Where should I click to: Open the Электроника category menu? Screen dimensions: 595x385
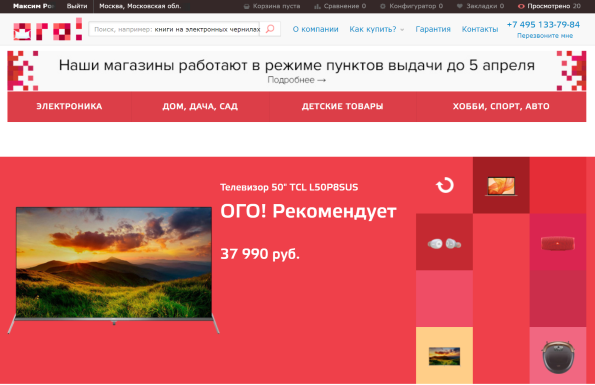point(69,106)
